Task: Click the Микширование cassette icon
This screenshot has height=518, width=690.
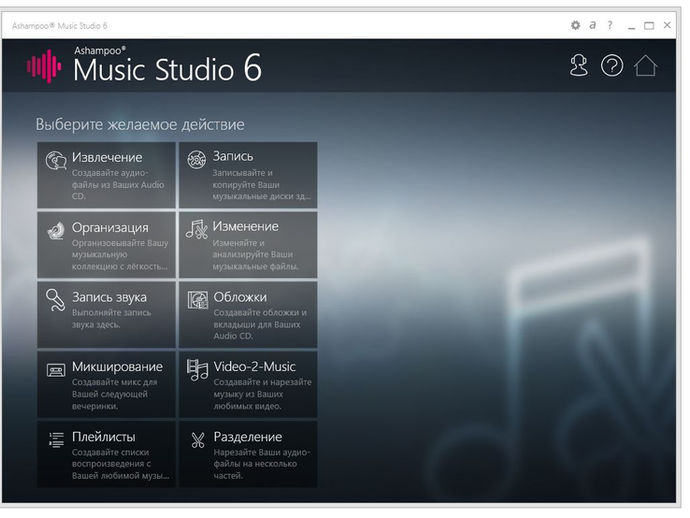Action: tap(56, 370)
